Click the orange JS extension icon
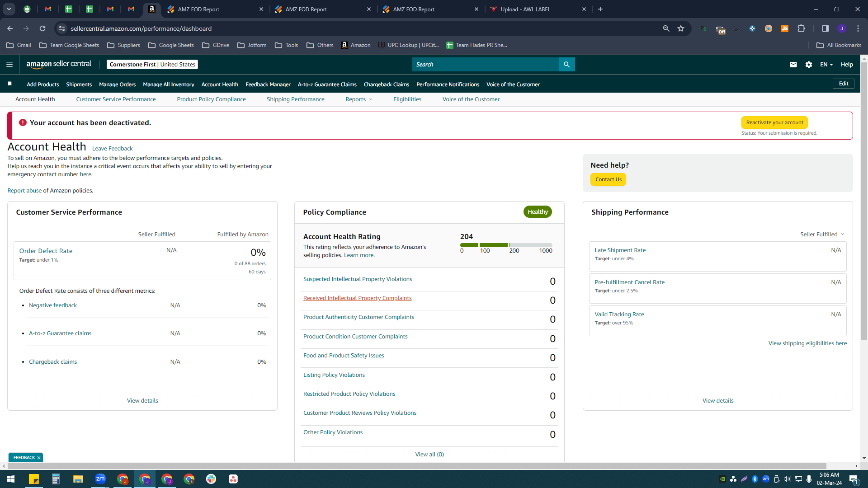Viewport: 868px width, 488px height. point(785,28)
